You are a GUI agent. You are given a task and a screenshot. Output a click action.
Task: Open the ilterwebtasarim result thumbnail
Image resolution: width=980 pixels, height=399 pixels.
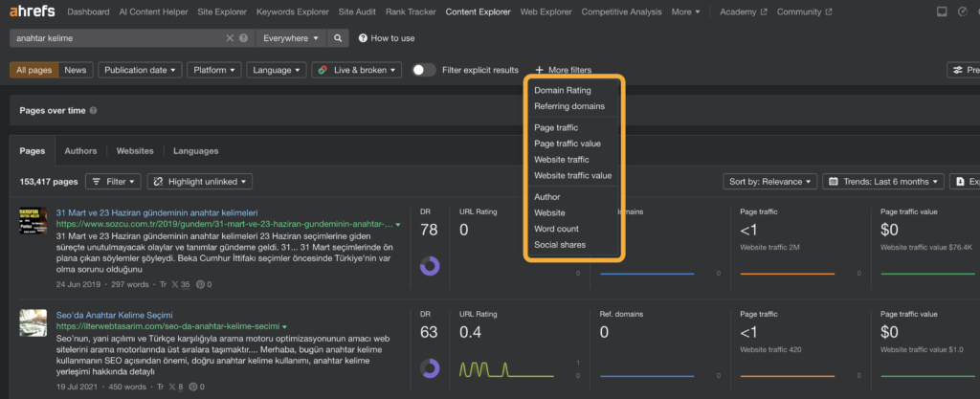click(x=33, y=323)
